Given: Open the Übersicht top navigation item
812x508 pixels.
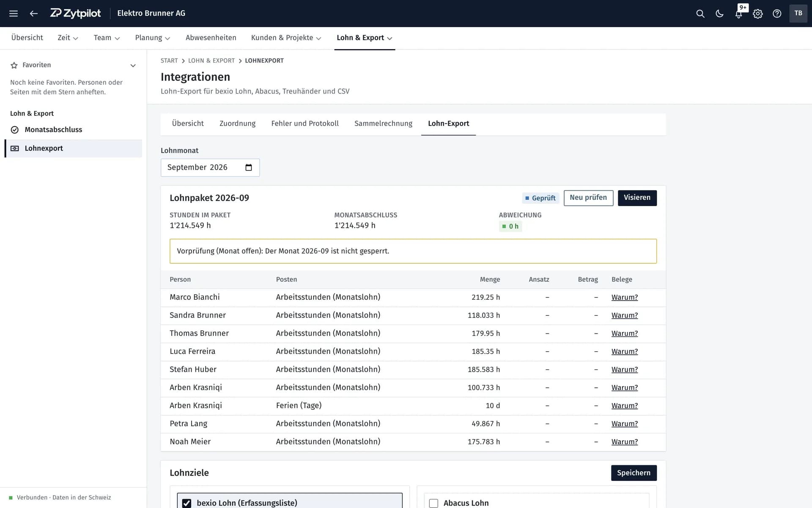Looking at the screenshot, I should pyautogui.click(x=27, y=38).
